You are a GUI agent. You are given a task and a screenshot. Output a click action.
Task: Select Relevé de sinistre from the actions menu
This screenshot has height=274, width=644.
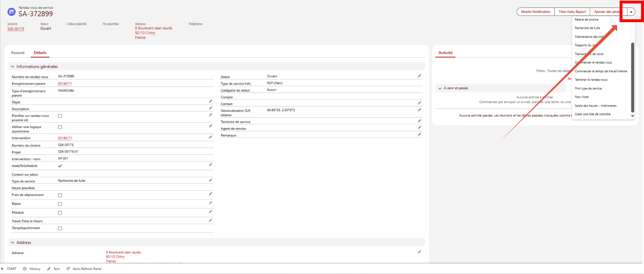point(586,20)
